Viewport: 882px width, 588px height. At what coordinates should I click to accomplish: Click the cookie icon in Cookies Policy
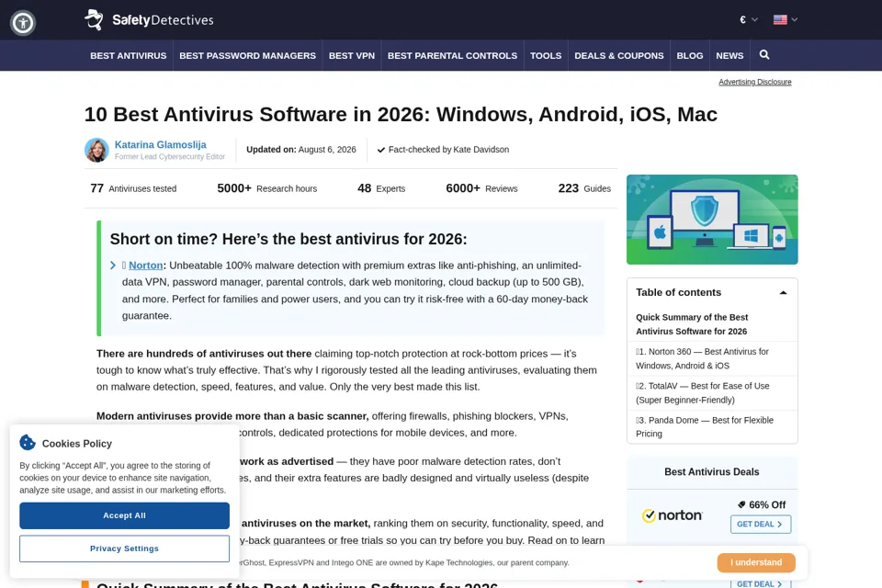[x=28, y=443]
